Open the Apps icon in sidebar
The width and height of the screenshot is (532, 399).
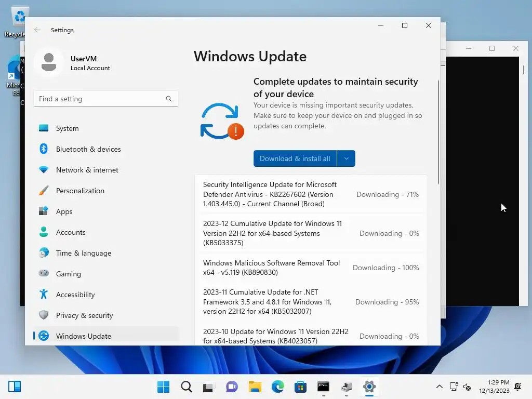click(44, 211)
